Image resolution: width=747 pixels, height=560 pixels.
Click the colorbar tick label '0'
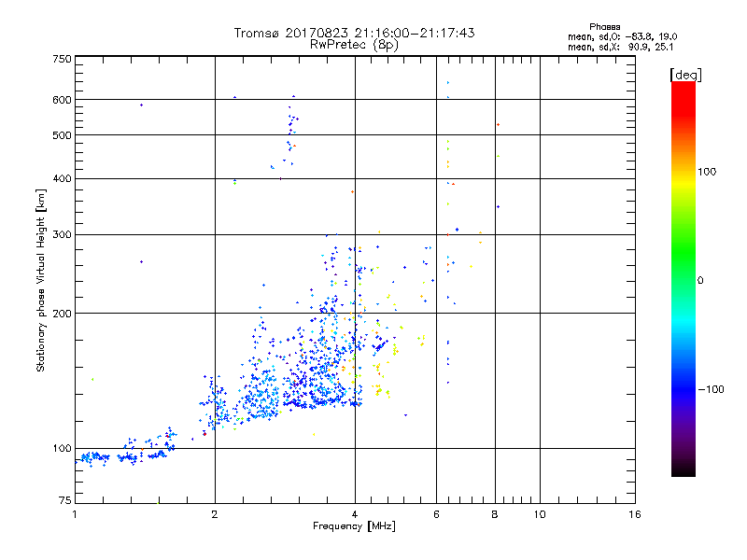pyautogui.click(x=700, y=281)
